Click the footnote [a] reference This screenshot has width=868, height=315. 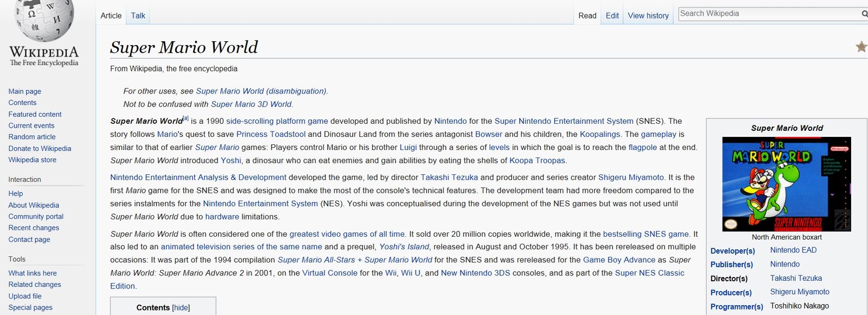pos(186,118)
